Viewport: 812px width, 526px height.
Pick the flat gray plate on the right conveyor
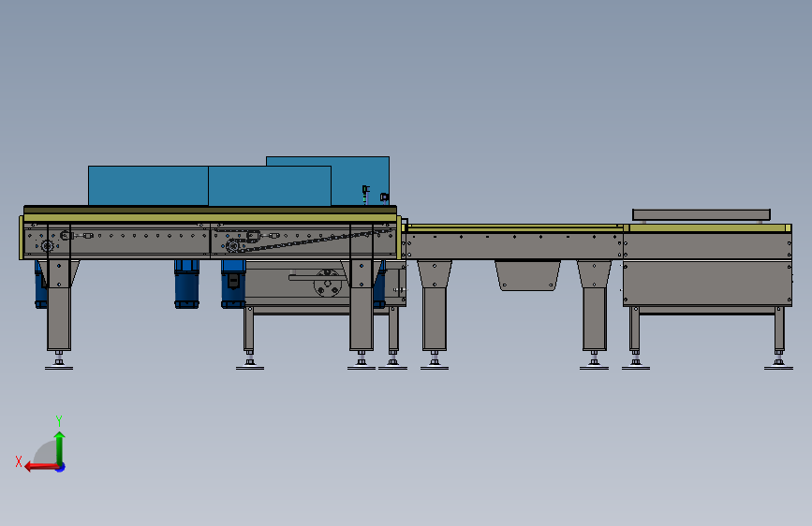tap(701, 214)
